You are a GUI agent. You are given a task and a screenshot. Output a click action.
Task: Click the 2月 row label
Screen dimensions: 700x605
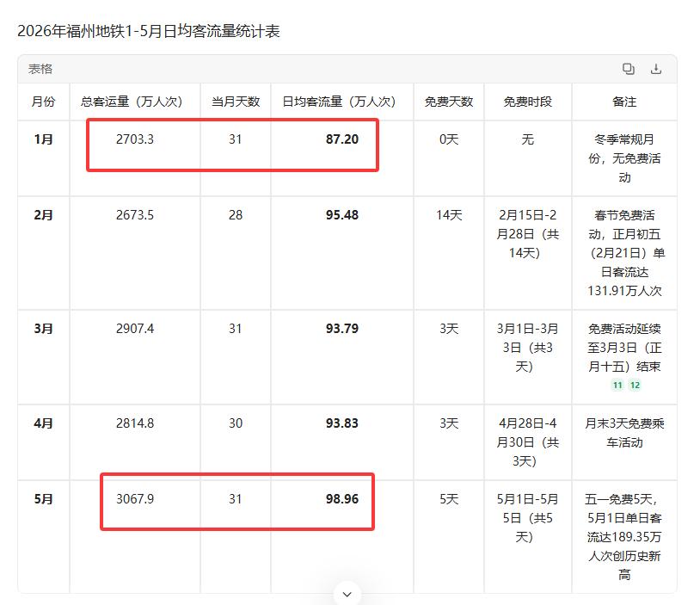click(43, 215)
